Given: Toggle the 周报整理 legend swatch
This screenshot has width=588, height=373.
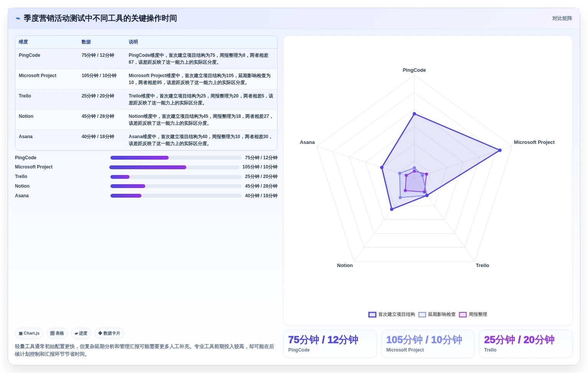Looking at the screenshot, I should (x=463, y=315).
